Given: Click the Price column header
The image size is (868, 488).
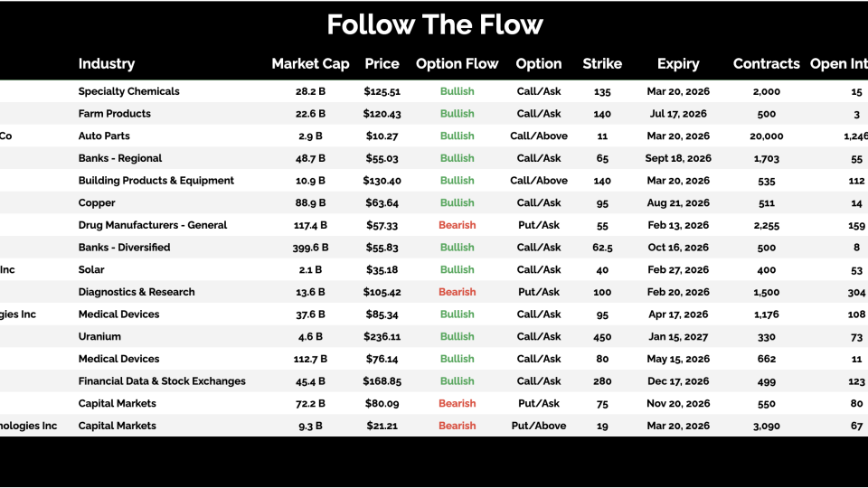Looking at the screenshot, I should (x=382, y=64).
